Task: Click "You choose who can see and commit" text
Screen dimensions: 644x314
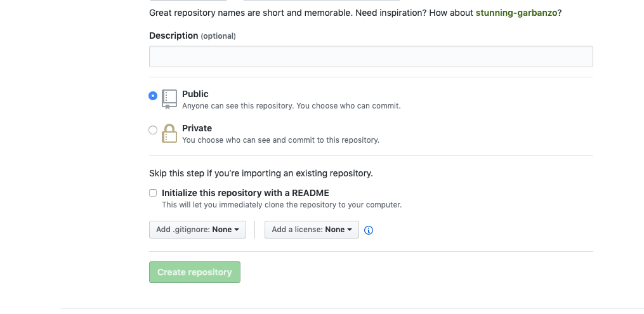Action: [280, 140]
